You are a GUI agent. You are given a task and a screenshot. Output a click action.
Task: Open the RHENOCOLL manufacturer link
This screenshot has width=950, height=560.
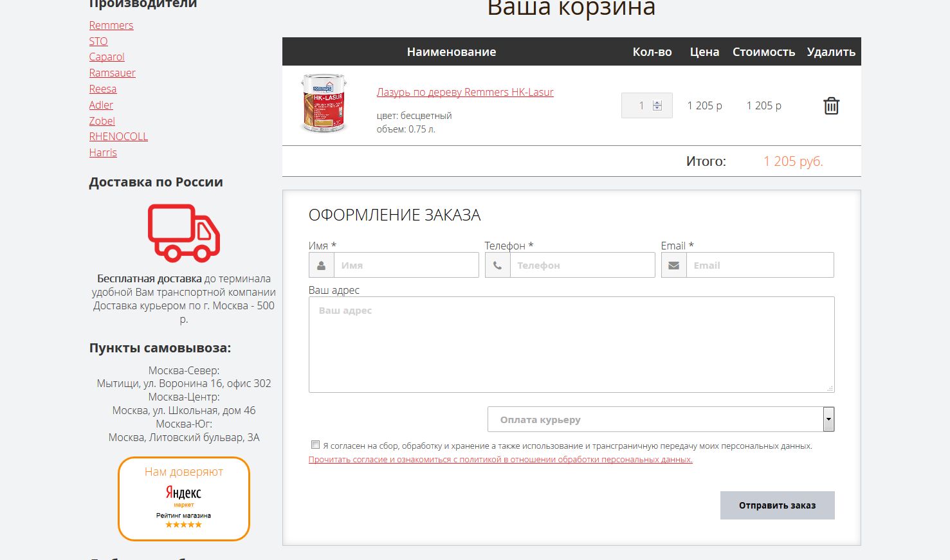[118, 136]
